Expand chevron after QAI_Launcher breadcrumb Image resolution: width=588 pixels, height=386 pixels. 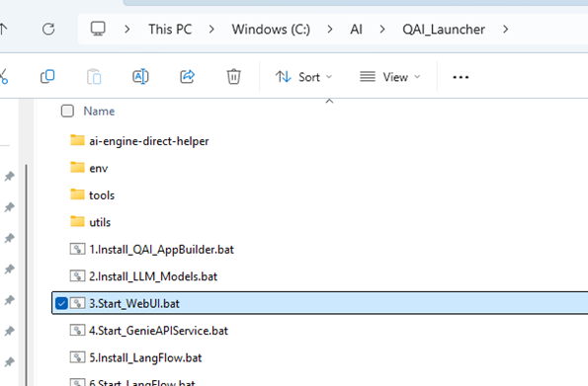tap(506, 29)
